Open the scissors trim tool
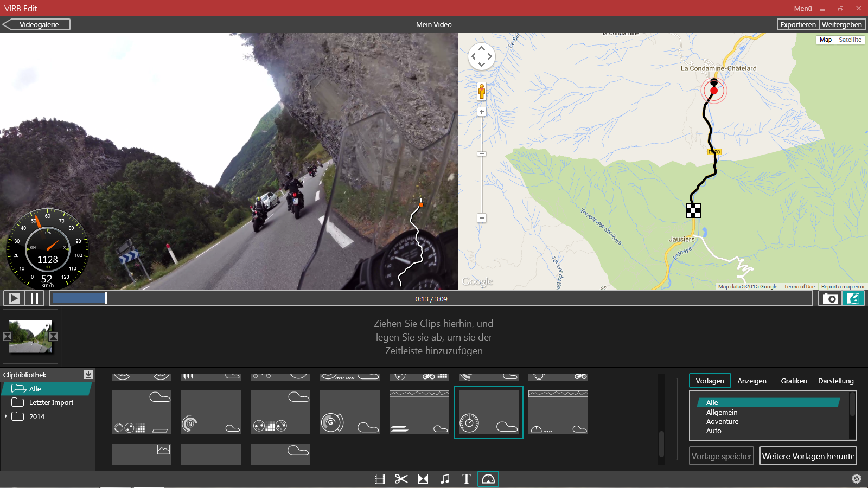 (x=401, y=479)
